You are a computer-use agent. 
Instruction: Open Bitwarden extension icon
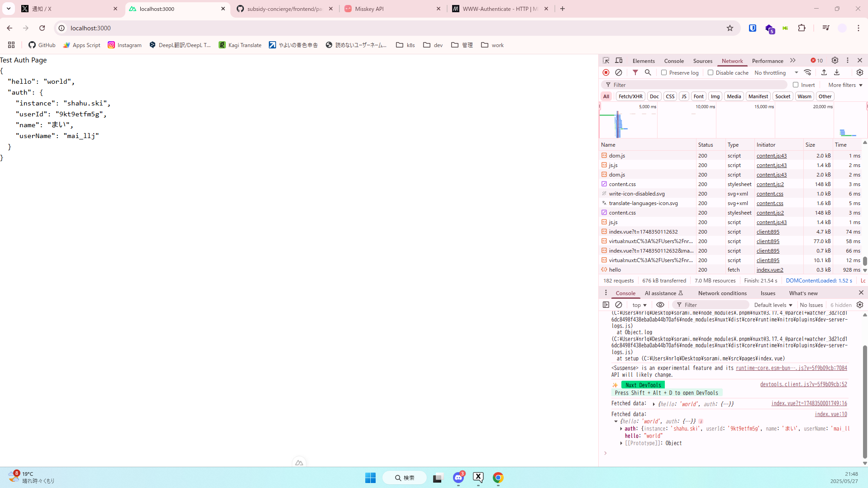point(753,28)
